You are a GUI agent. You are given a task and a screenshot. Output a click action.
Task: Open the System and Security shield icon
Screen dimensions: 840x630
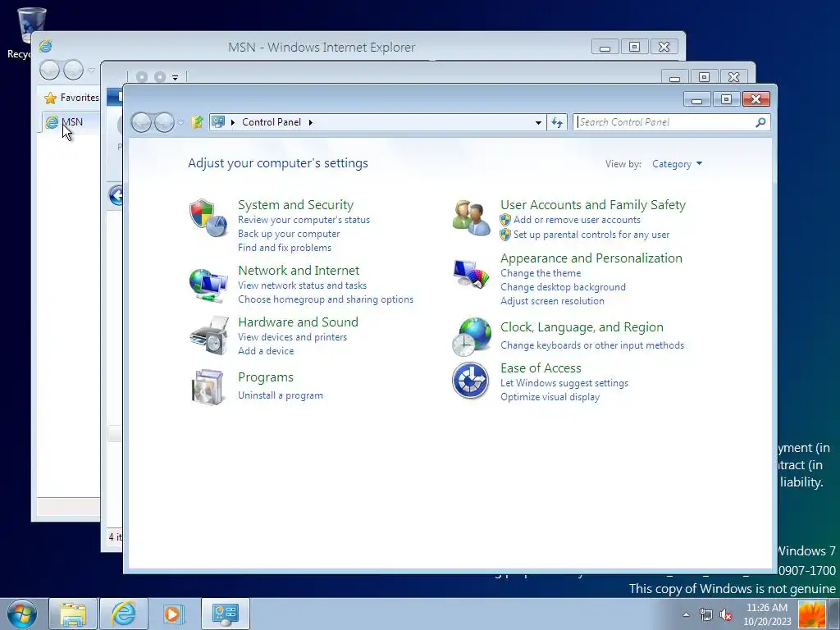coord(208,218)
